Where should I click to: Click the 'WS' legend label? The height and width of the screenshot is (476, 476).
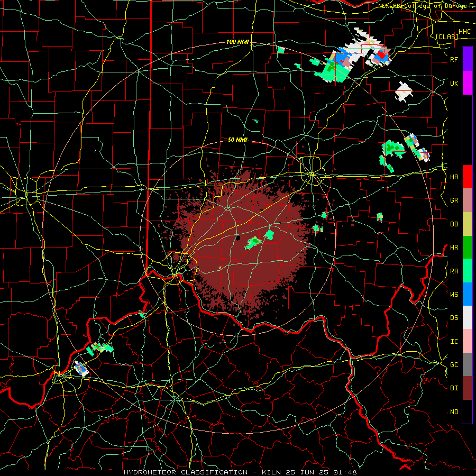pos(454,294)
